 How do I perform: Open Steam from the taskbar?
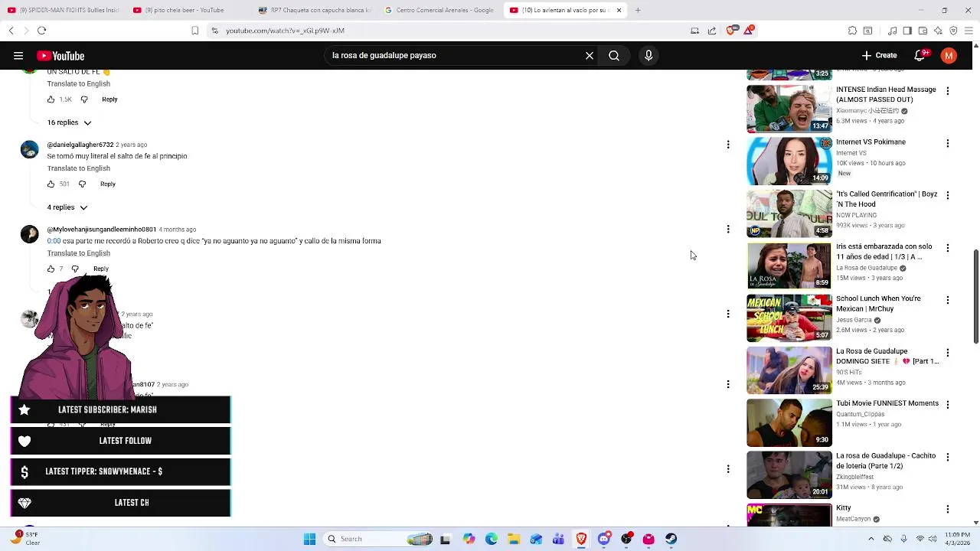[x=671, y=540]
